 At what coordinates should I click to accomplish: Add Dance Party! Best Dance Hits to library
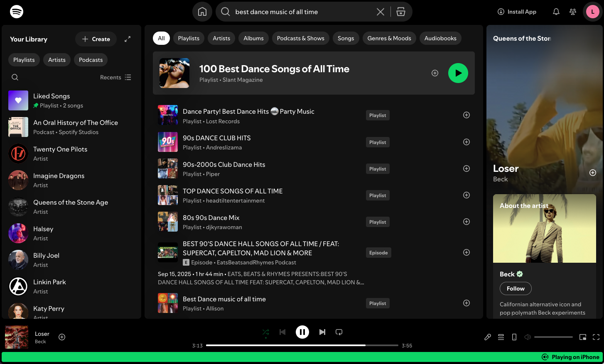(x=467, y=115)
